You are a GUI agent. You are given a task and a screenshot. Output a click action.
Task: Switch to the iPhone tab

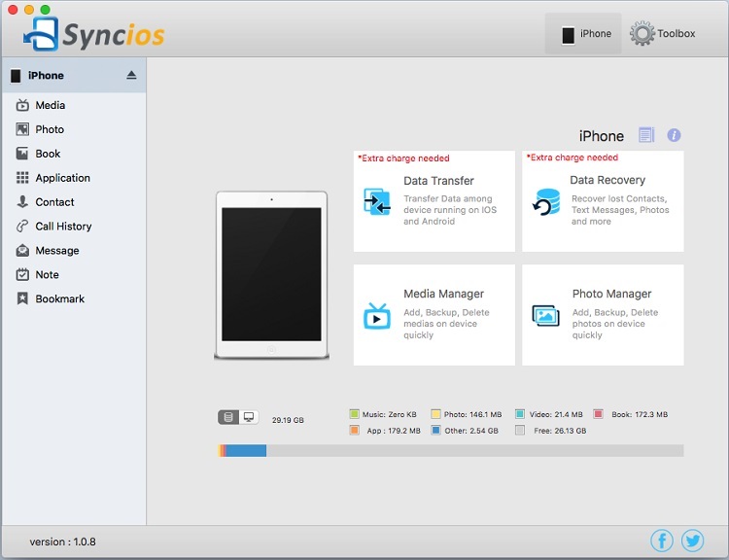click(x=583, y=33)
